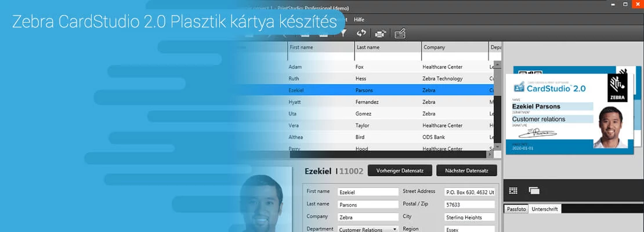This screenshot has height=232, width=644.
Task: Click the stacked cards icon below preview
Action: [534, 190]
